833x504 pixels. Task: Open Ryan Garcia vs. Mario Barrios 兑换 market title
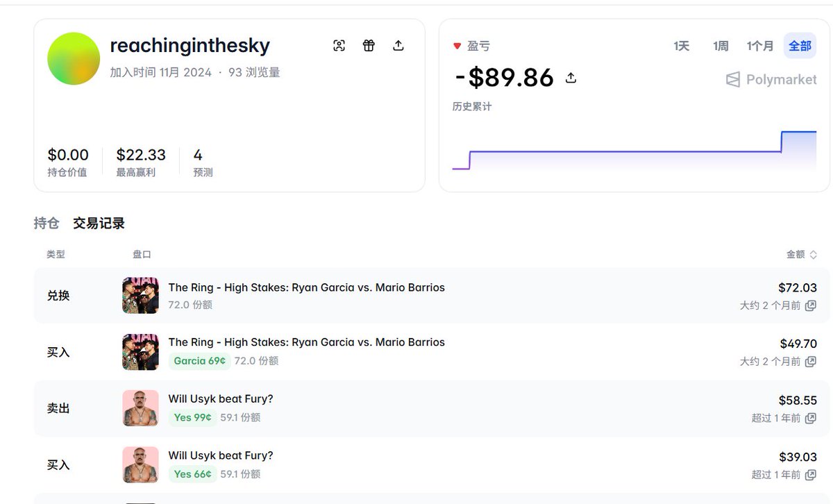point(306,287)
